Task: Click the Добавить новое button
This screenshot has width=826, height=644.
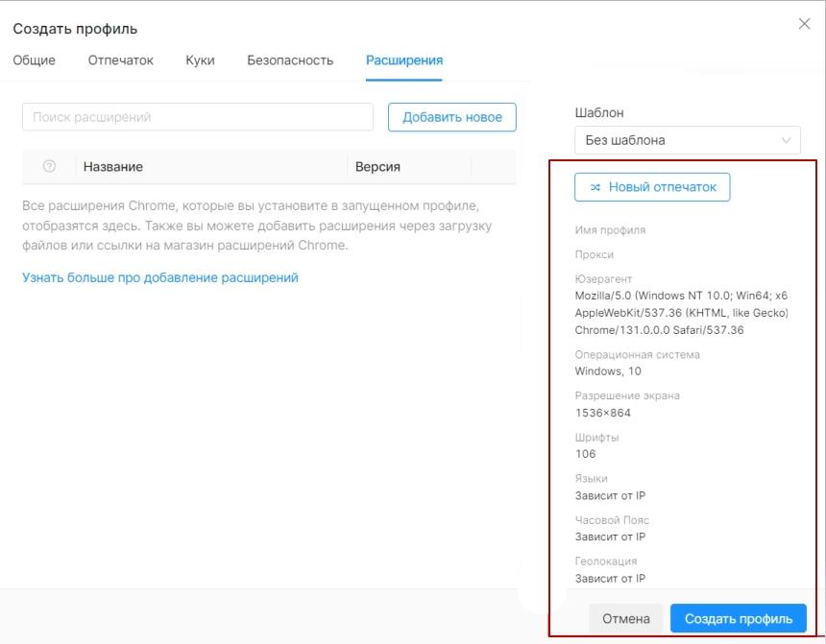Action: click(x=452, y=117)
